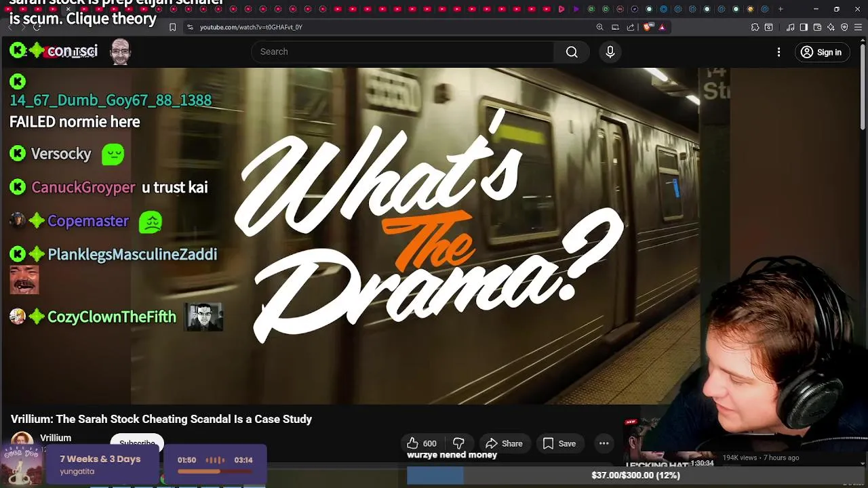
Task: Open the Brave Shields lion icon
Action: pyautogui.click(x=646, y=27)
